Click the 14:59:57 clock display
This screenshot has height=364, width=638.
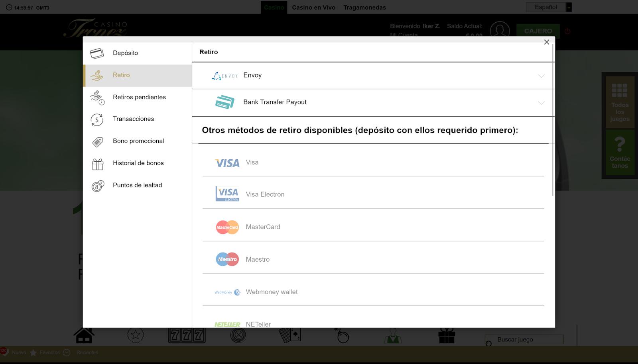coord(24,8)
